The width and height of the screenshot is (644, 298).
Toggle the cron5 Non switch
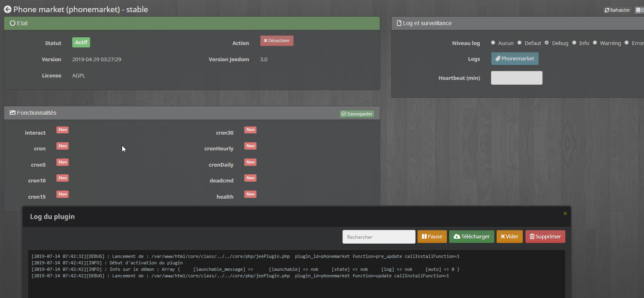pyautogui.click(x=62, y=162)
